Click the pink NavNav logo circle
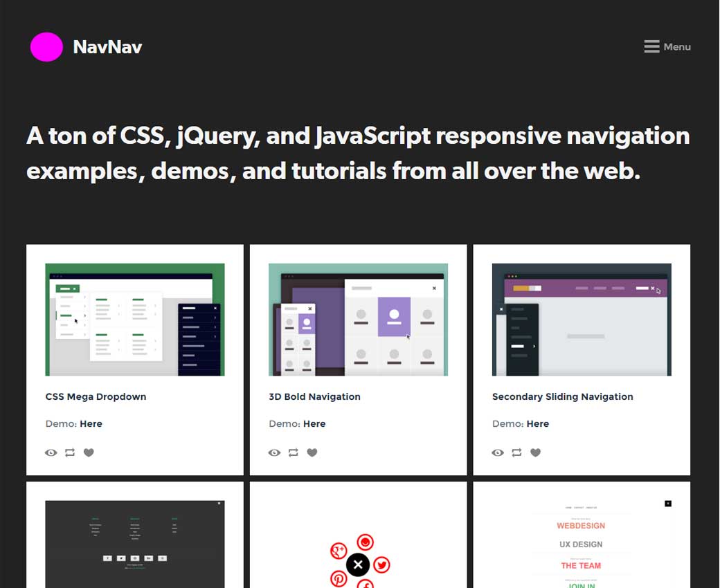 tap(46, 47)
